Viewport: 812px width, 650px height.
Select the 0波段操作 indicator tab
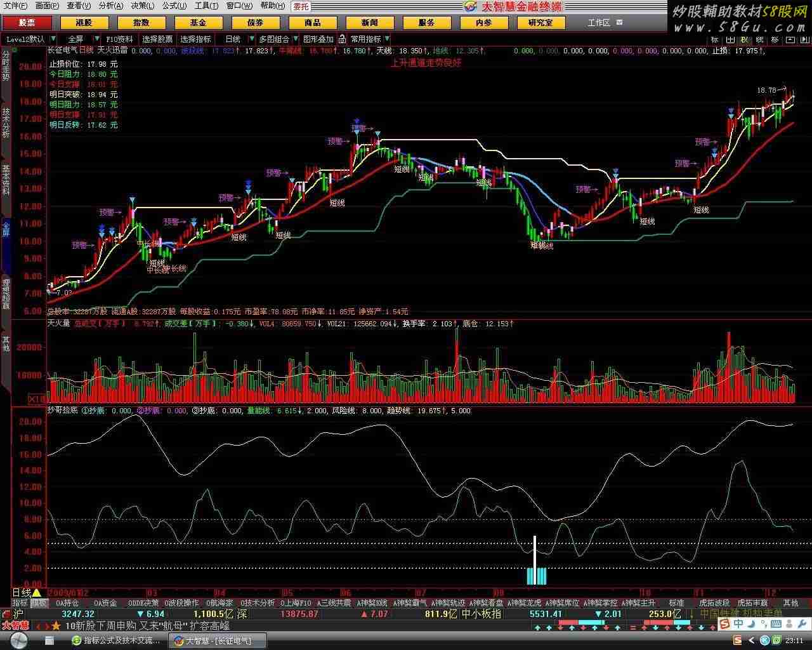click(181, 602)
